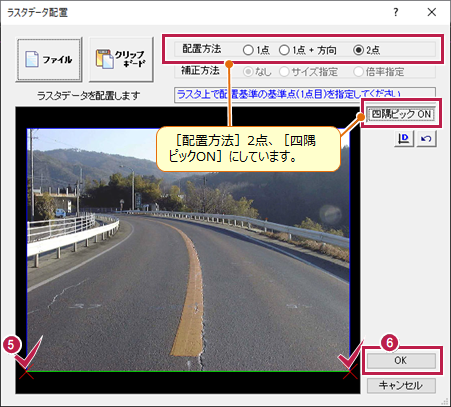The width and height of the screenshot is (451, 407).
Task: Click the road photo preview image
Action: pos(188,250)
